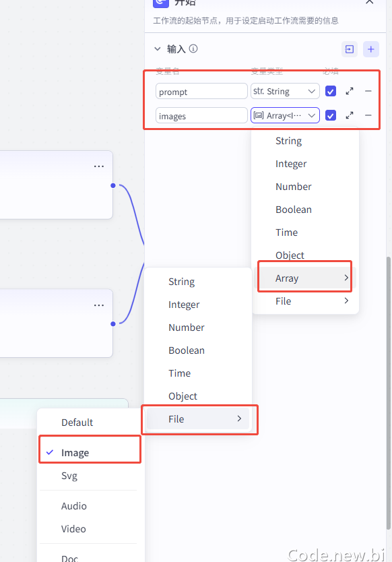Uncheck required checkbox for prompt
The width and height of the screenshot is (392, 562).
[x=330, y=92]
